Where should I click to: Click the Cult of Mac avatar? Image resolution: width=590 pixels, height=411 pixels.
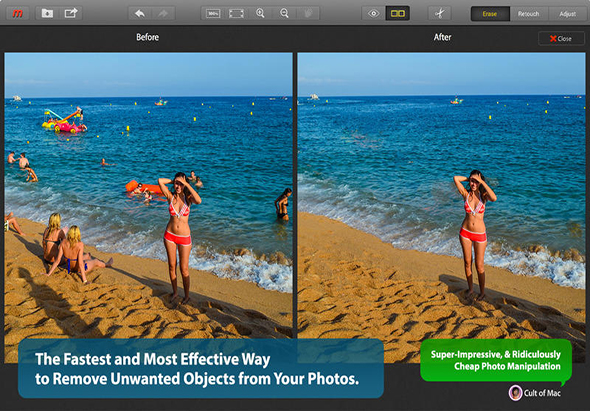(515, 393)
